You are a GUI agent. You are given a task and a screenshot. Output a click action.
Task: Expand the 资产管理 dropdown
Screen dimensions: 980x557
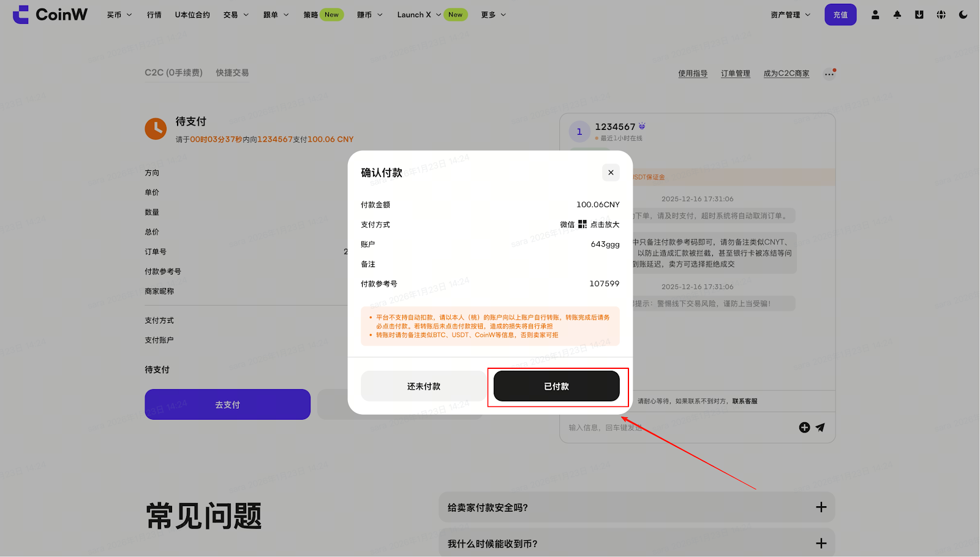click(x=790, y=15)
